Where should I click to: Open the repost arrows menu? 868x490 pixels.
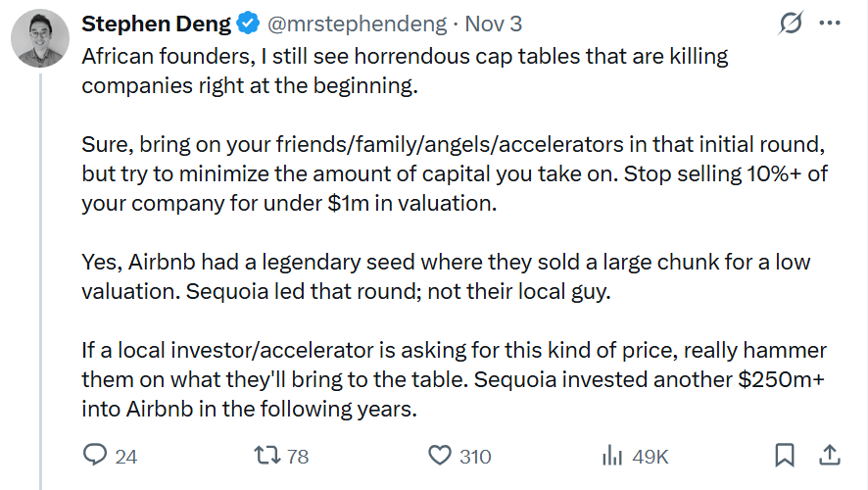coord(267,456)
